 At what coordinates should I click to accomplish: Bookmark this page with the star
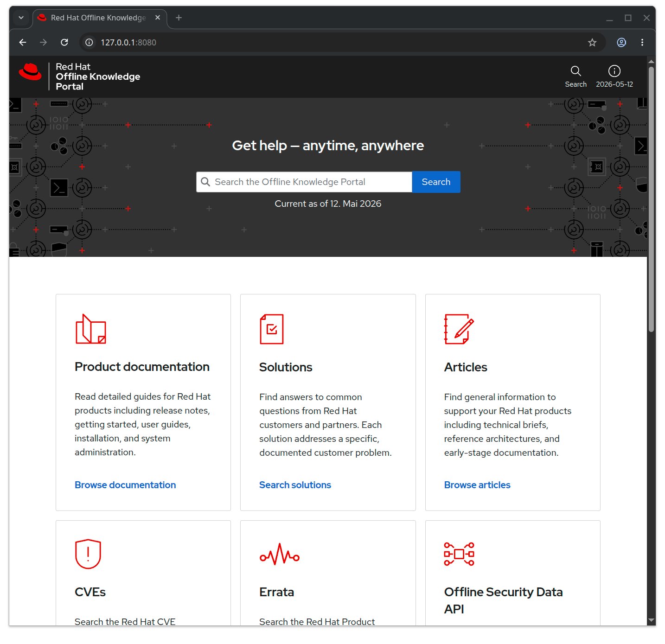[x=592, y=43]
